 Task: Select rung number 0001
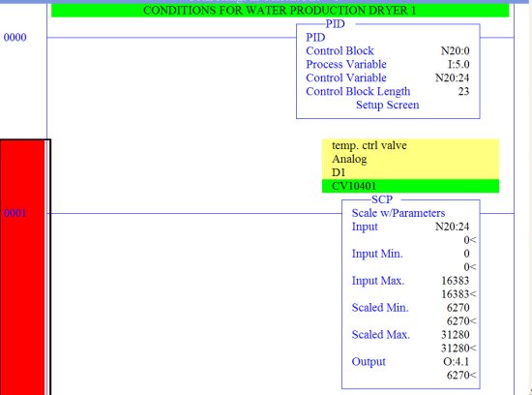click(15, 213)
